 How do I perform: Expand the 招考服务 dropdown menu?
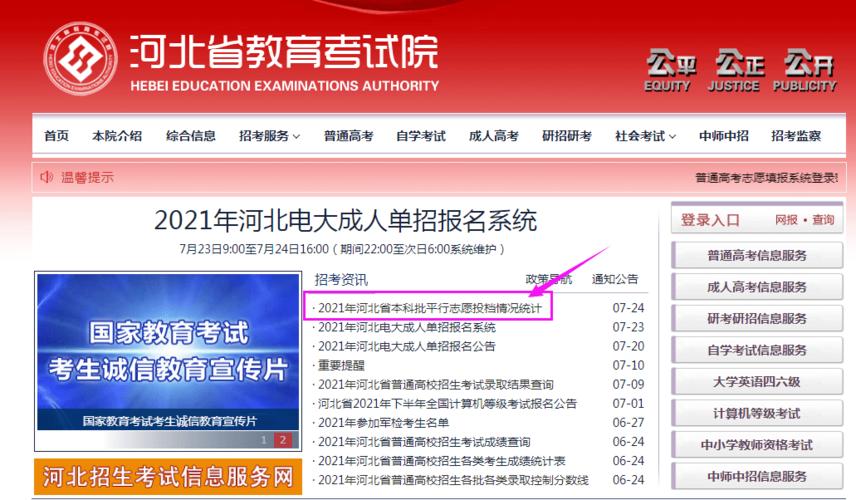point(269,136)
